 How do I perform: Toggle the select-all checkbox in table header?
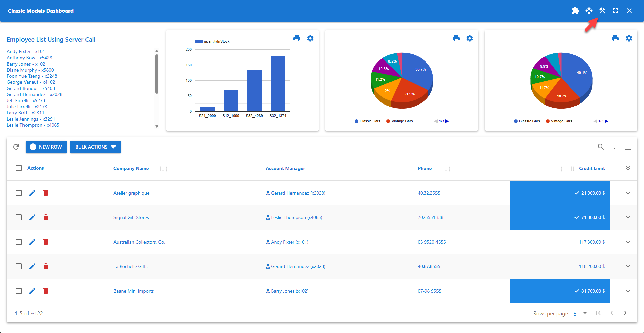18,168
